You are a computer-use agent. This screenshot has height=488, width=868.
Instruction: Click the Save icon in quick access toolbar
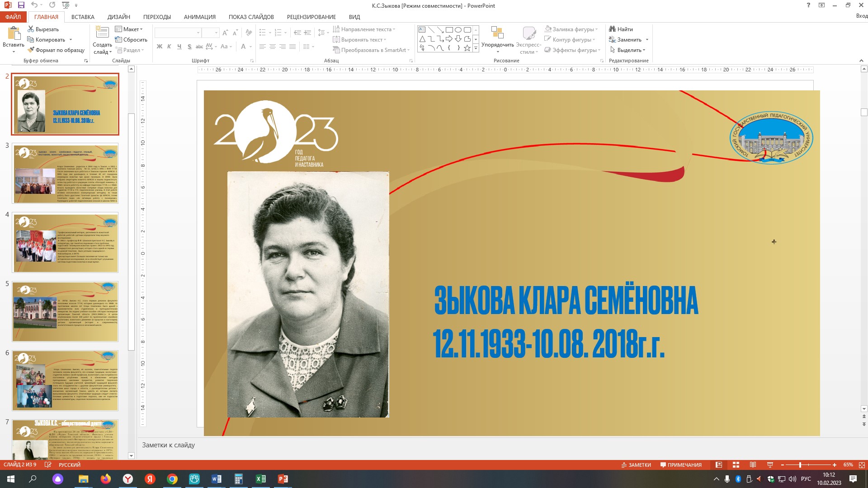click(21, 5)
